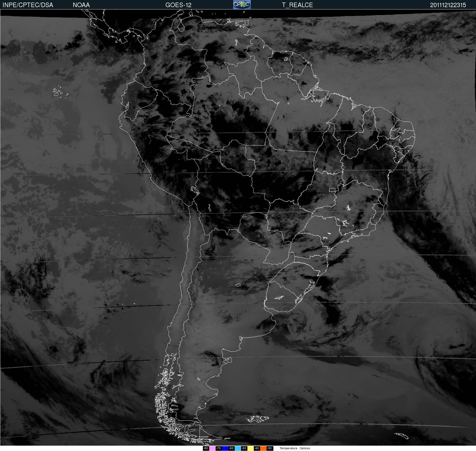Screen dimensions: 476x451
Task: Click the T_REALCE product label
Action: point(297,5)
